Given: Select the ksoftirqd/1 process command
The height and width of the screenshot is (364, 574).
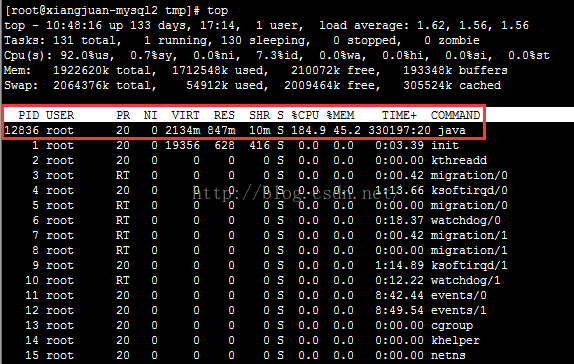Looking at the screenshot, I should pyautogui.click(x=469, y=266).
